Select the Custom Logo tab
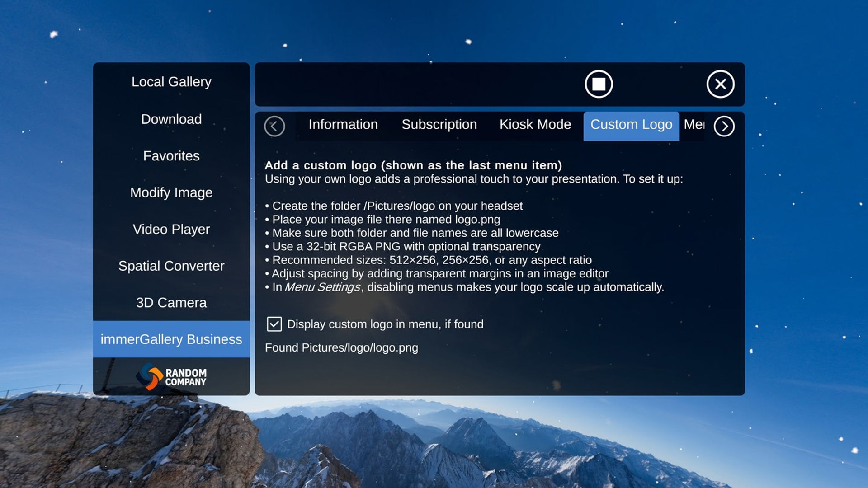The image size is (868, 488). 631,126
